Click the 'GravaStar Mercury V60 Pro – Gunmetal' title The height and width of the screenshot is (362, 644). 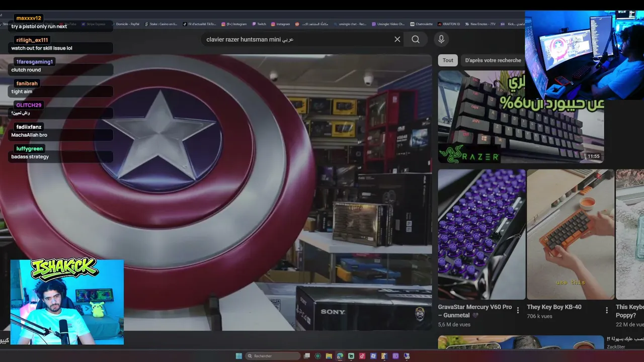[475, 311]
